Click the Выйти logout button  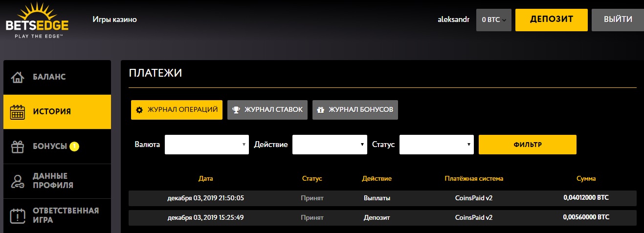click(618, 20)
